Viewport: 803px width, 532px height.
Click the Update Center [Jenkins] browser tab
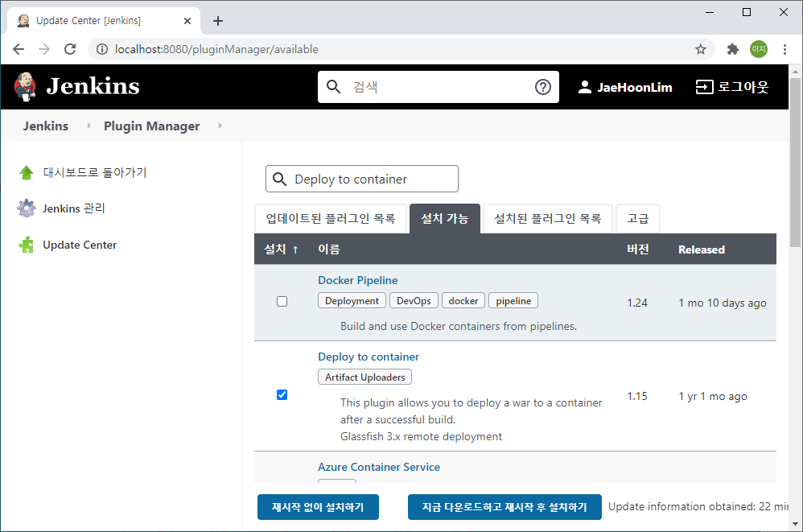pos(104,21)
